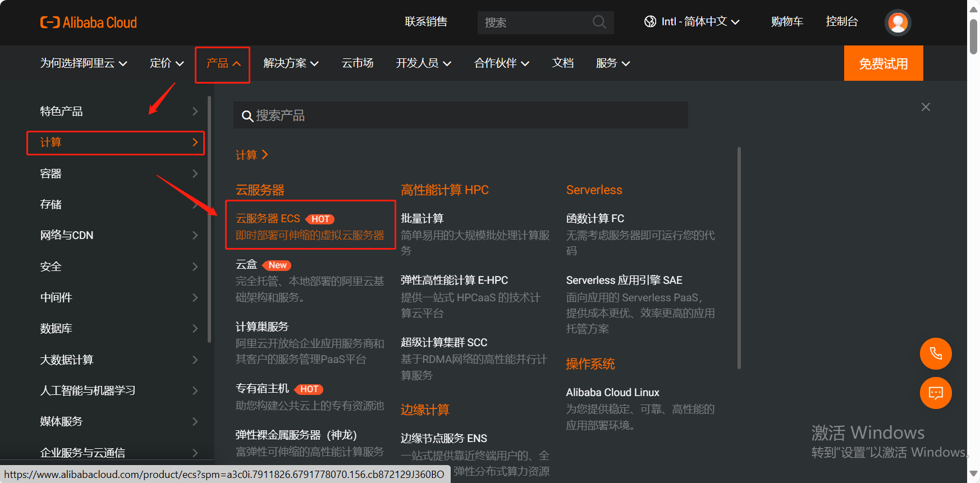
Task: Open the 计算 breadcrumb link with arrow
Action: pos(252,155)
